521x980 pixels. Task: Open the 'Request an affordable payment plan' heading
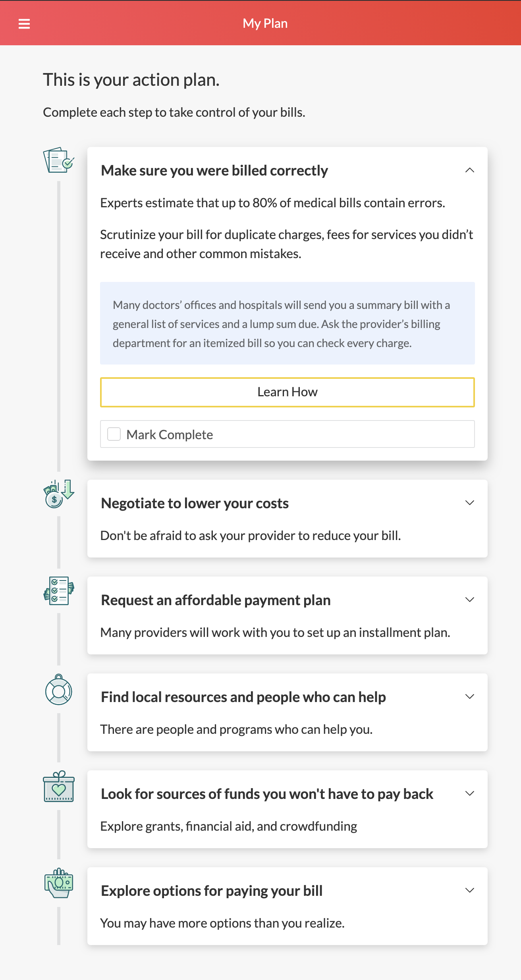216,600
